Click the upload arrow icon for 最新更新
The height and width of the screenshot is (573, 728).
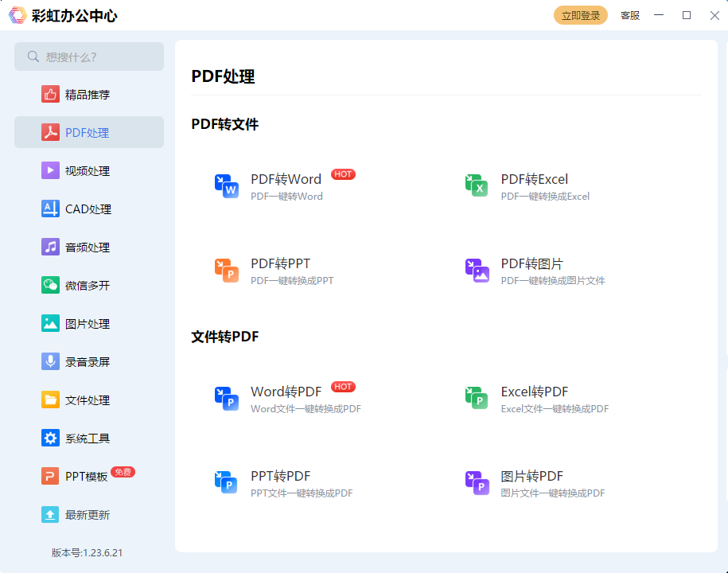click(50, 514)
